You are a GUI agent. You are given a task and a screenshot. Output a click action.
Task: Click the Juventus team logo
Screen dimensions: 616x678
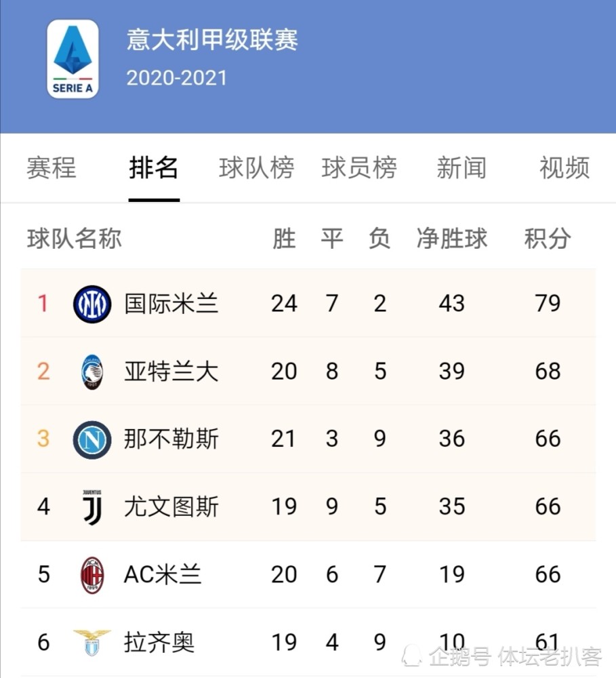[92, 508]
